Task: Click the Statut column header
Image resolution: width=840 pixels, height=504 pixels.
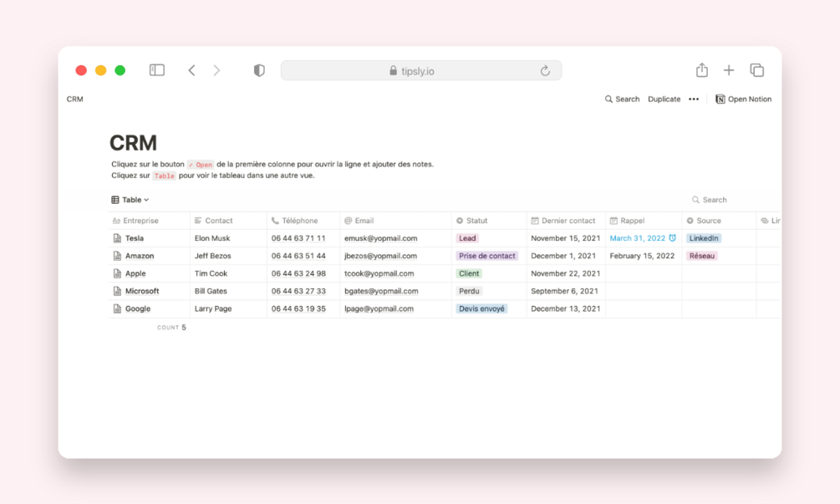Action: [x=489, y=221]
